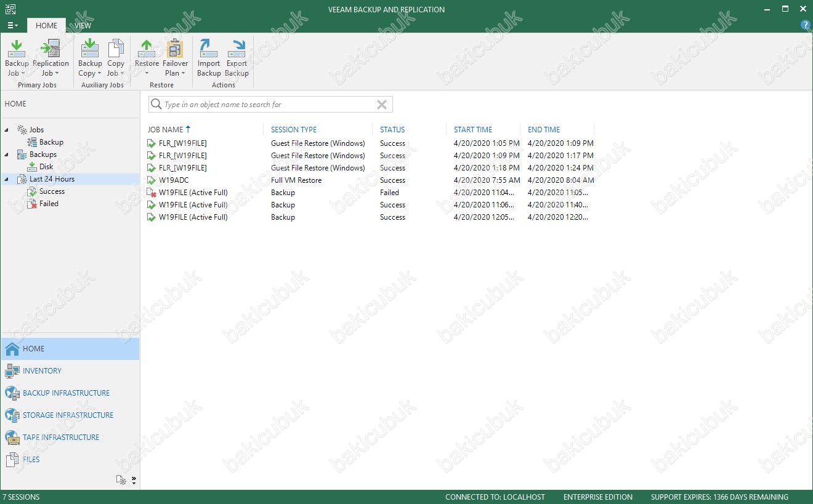
Task: Collapse the Last 24 Hours tree node
Action: coord(7,179)
